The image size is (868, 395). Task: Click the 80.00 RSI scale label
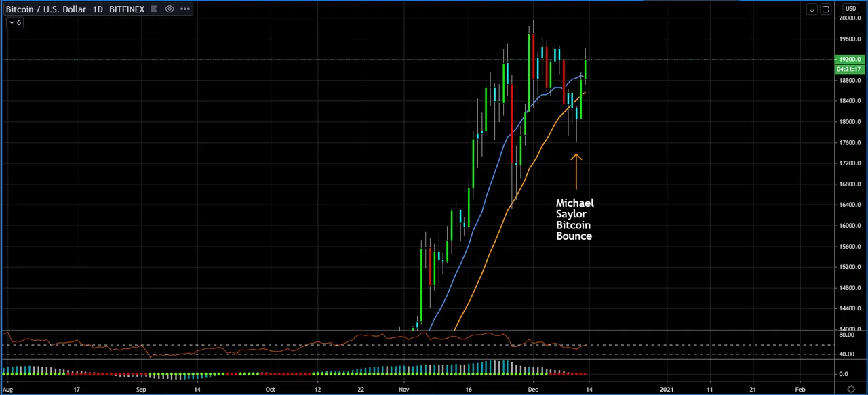[846, 335]
